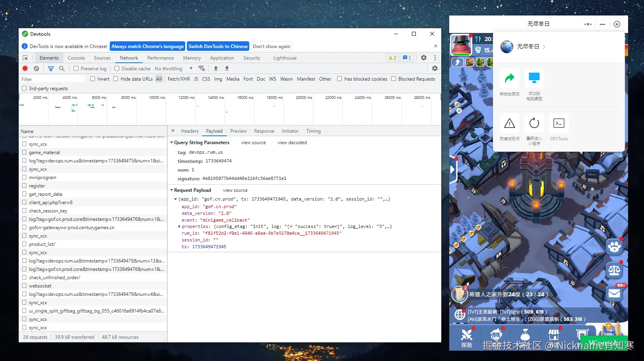Open the mini program three-dot menu
The image size is (644, 361).
point(588,24)
